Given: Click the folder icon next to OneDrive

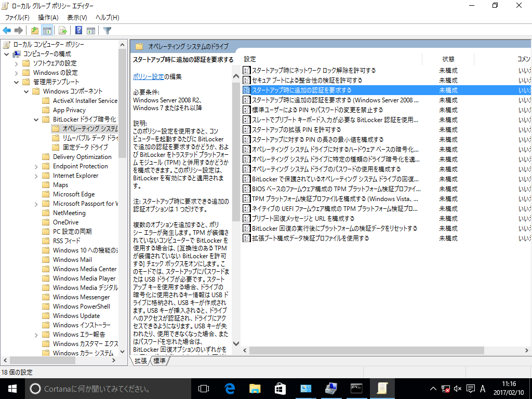Looking at the screenshot, I should pos(46,222).
